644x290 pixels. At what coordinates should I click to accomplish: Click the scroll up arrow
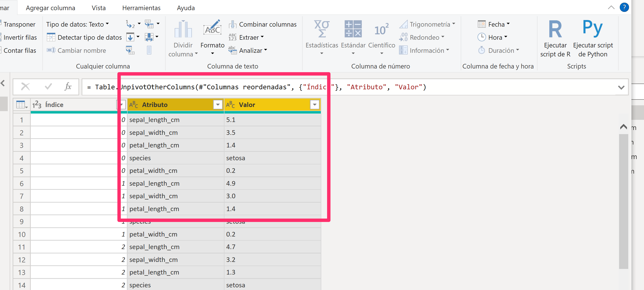point(623,127)
